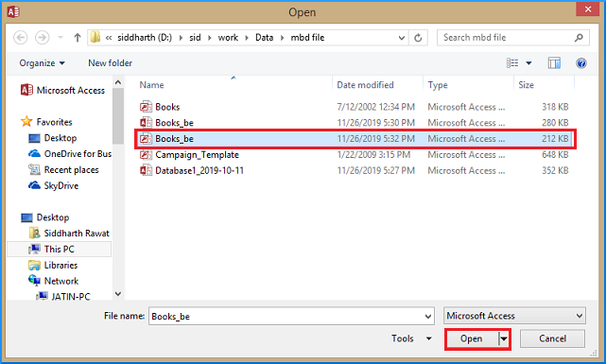Click the folder icon in address bar
Image resolution: width=606 pixels, height=364 pixels.
point(95,38)
